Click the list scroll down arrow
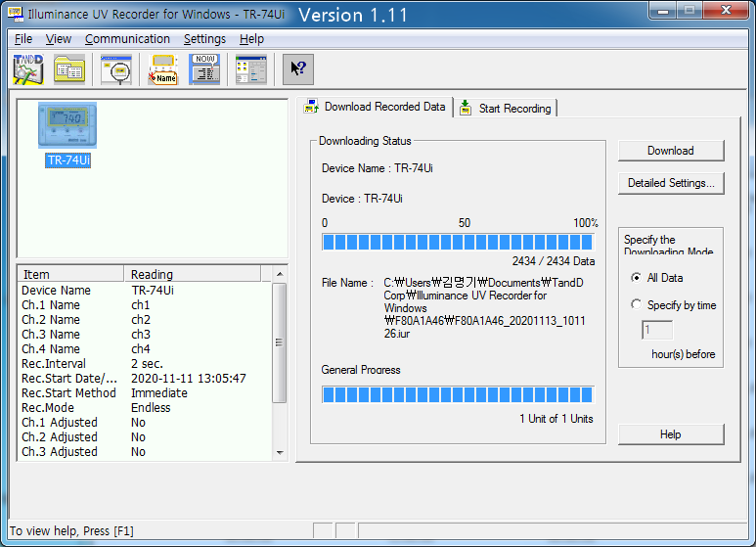Image resolution: width=756 pixels, height=547 pixels. pyautogui.click(x=280, y=453)
